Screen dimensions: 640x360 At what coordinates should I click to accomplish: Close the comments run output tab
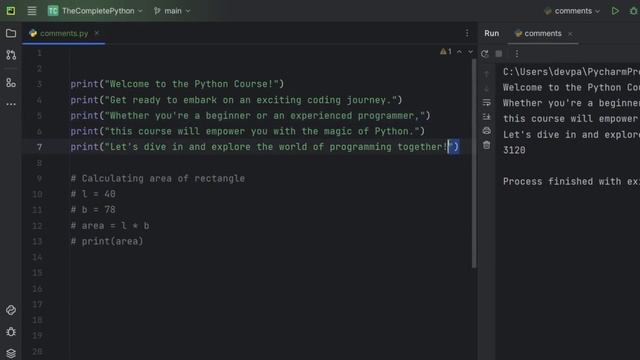(x=570, y=34)
